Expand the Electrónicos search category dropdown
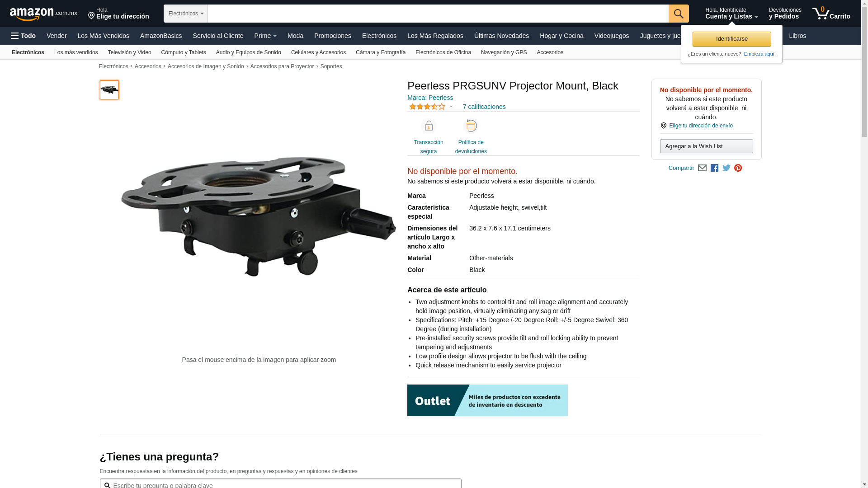This screenshot has width=868, height=488. pyautogui.click(x=186, y=14)
